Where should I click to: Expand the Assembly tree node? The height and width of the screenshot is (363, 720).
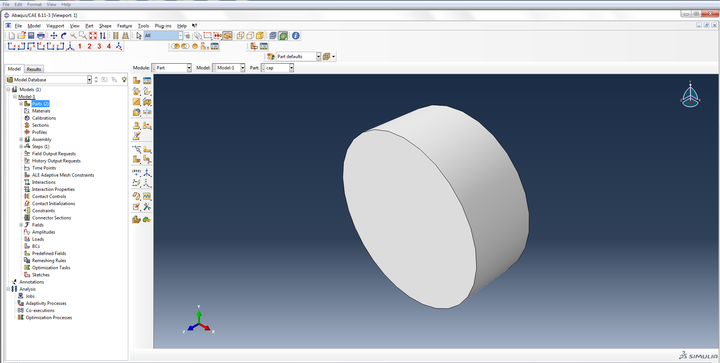(21, 139)
